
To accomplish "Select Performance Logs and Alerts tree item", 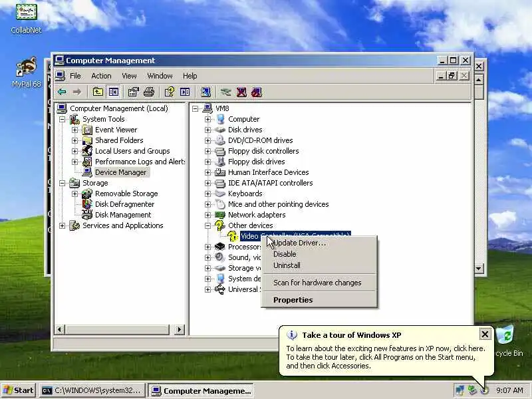I will pyautogui.click(x=140, y=162).
